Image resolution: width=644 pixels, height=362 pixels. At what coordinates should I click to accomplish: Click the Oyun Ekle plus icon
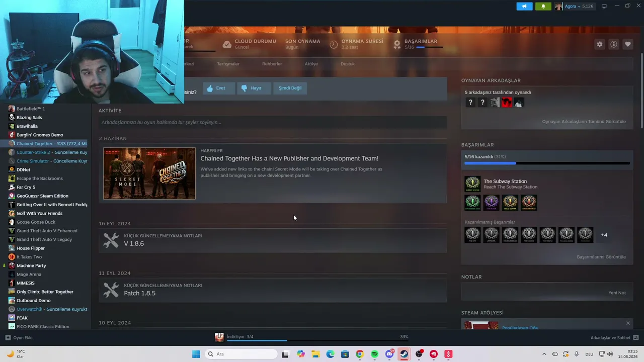(8, 338)
